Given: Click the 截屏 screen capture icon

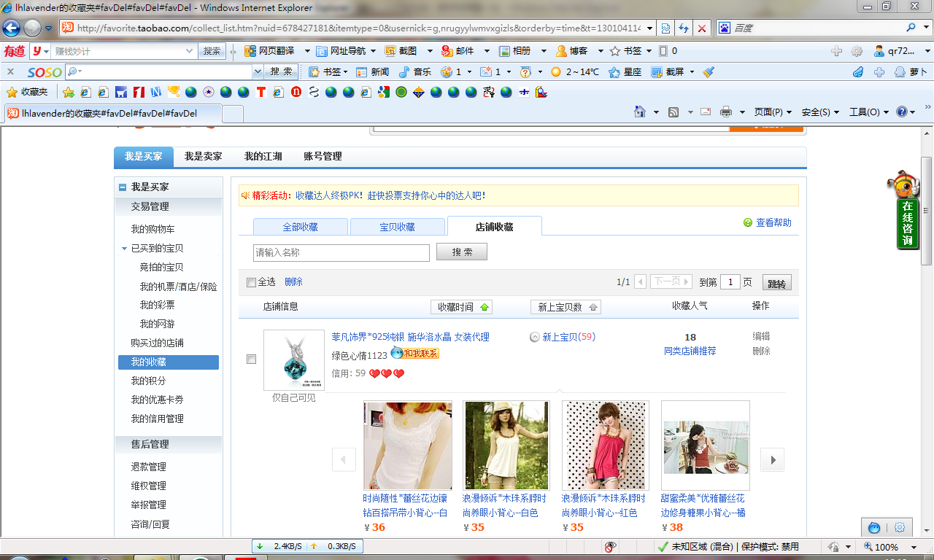Looking at the screenshot, I should (x=668, y=72).
